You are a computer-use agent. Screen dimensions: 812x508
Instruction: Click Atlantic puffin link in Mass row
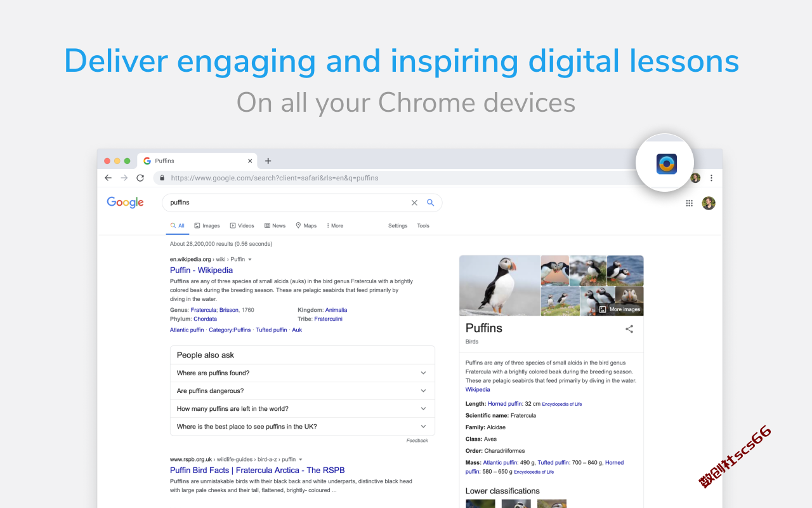coord(501,463)
